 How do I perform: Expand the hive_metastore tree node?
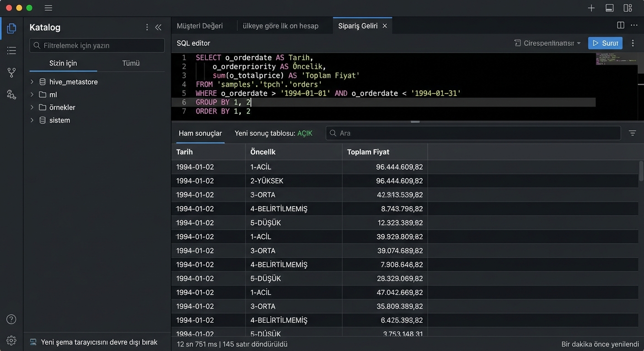click(x=32, y=82)
